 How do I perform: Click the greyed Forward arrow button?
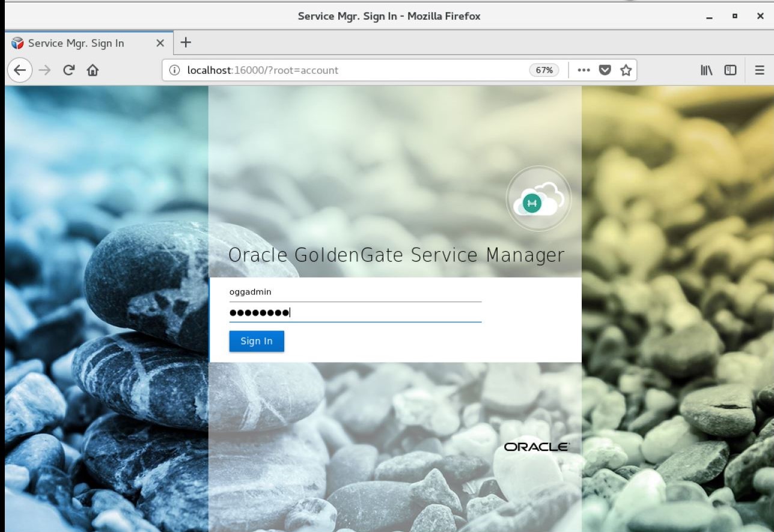[44, 70]
